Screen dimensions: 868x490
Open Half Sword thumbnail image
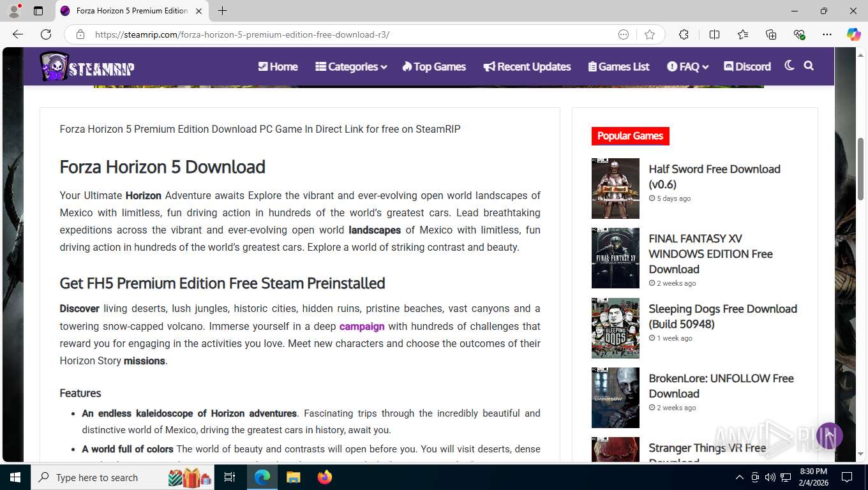tap(615, 189)
